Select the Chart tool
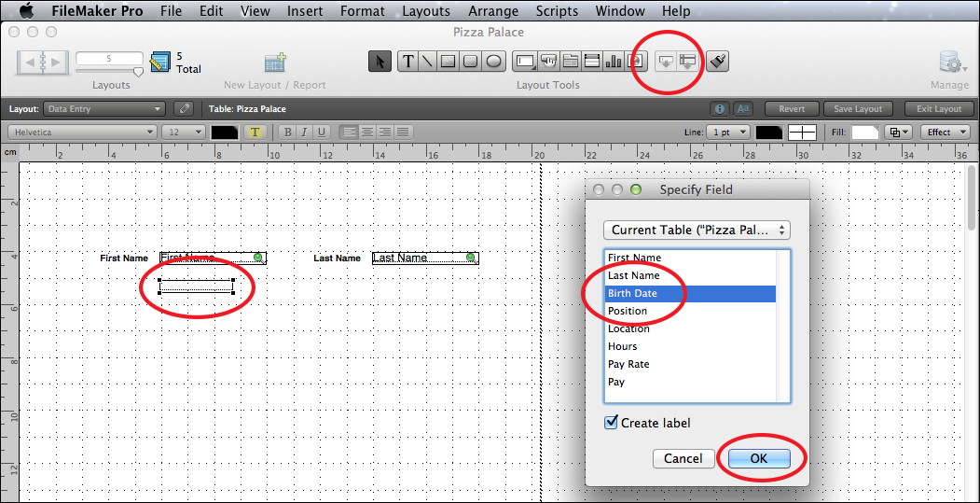 614,62
